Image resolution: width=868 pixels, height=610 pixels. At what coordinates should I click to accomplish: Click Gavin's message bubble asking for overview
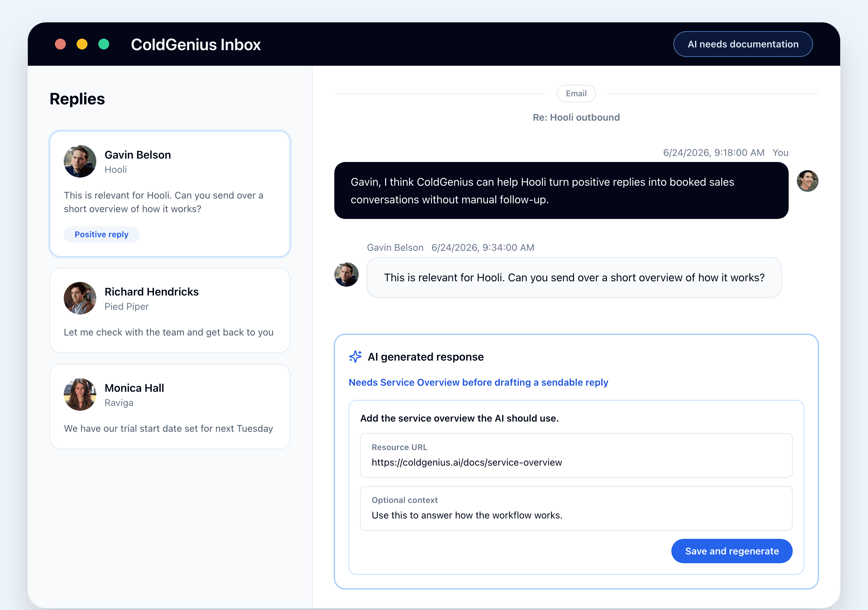coord(574,278)
